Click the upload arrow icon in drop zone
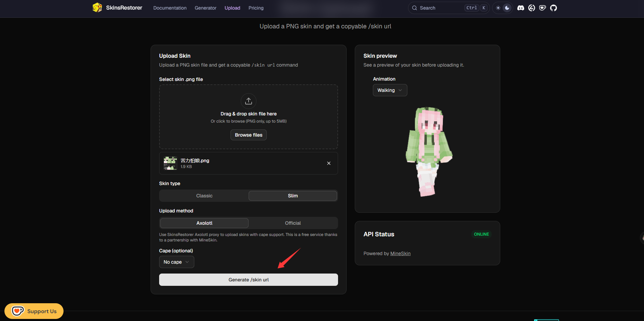Screen dimensions: 644x321 click(249, 101)
